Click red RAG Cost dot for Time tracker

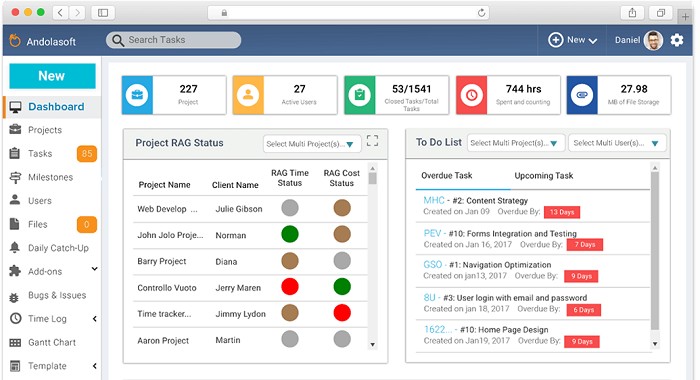342,313
